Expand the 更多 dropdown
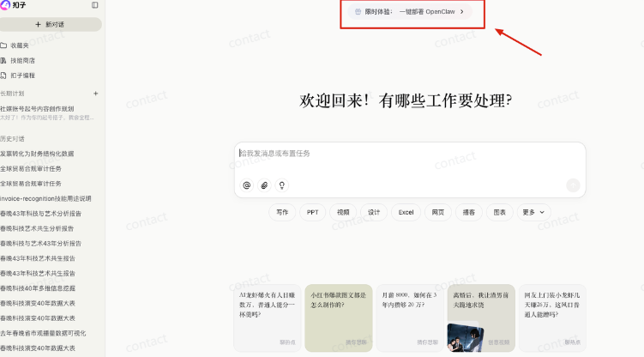The width and height of the screenshot is (644, 357). (533, 212)
